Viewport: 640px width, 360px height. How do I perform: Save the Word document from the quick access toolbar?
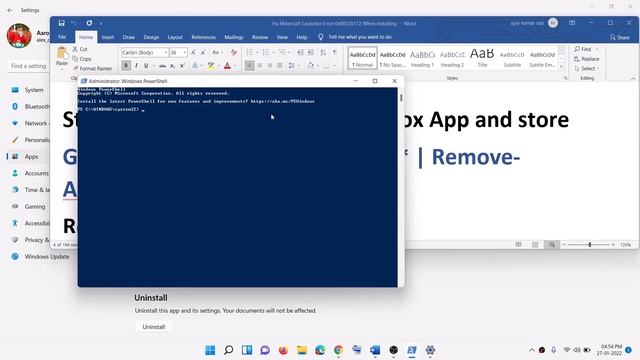(61, 23)
